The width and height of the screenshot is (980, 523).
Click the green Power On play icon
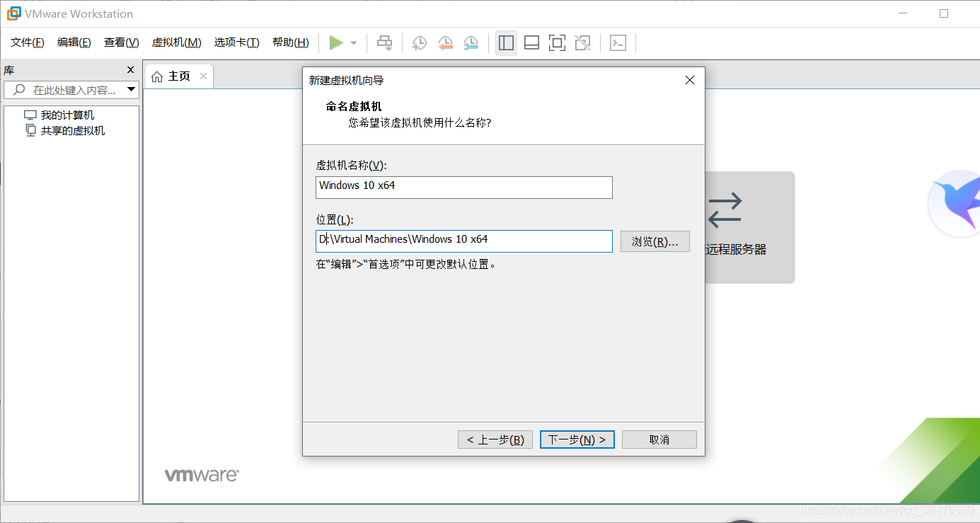(x=336, y=43)
